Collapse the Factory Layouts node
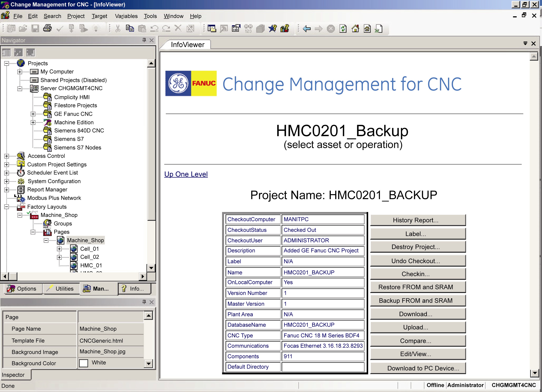Screen dimensions: 542x392 (6, 207)
